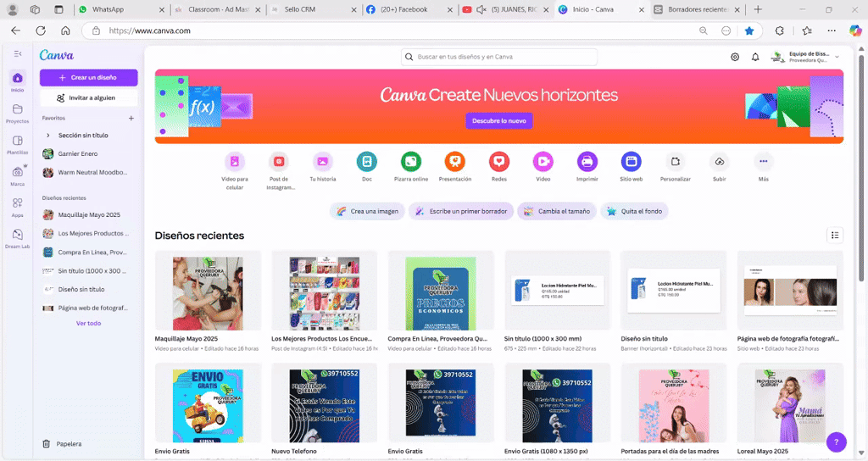The width and height of the screenshot is (868, 461).
Task: Open the Personalizar size option
Action: coord(676,162)
